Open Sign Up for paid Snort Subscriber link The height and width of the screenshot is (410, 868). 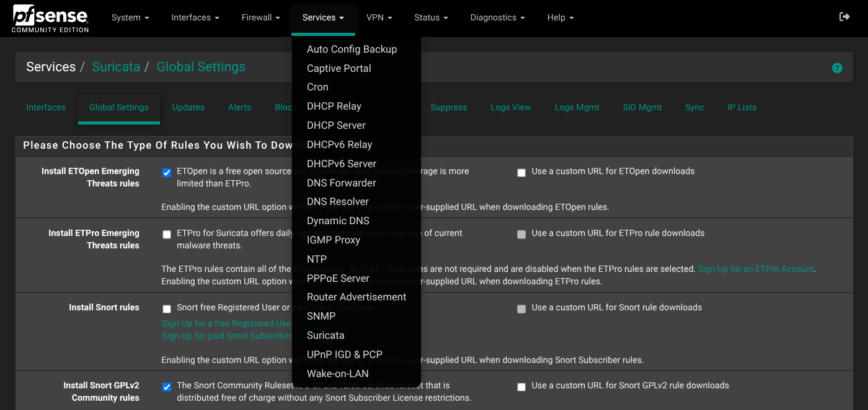tap(226, 336)
